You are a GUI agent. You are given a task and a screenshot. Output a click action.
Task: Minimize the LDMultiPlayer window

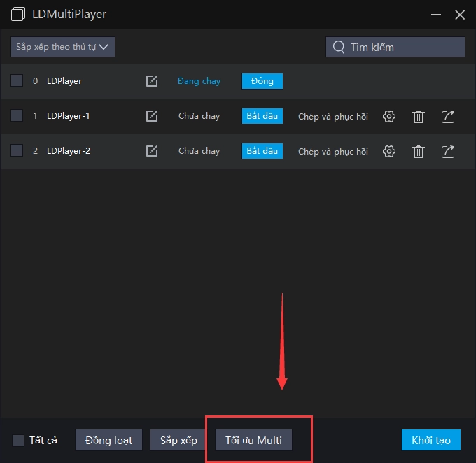pyautogui.click(x=436, y=15)
